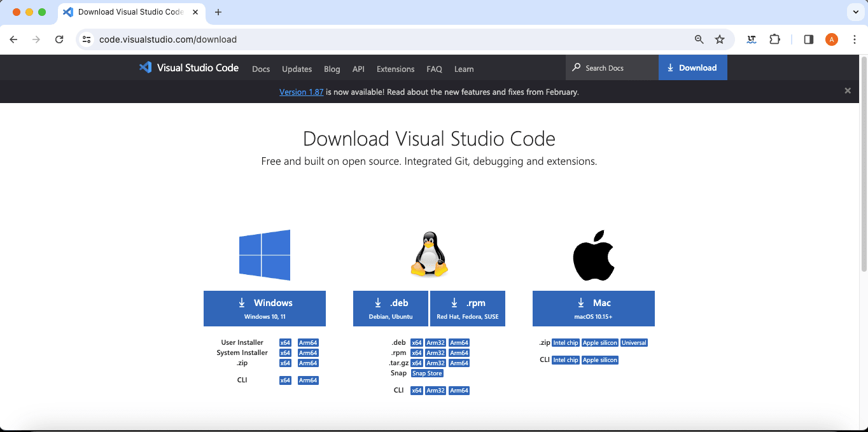Select the Apple silicon .zip download

pos(599,342)
